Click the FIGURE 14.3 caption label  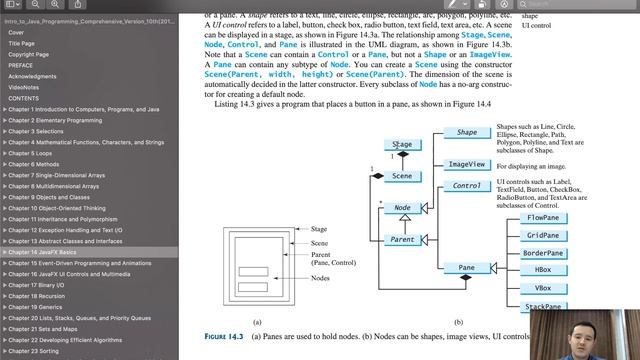[224, 337]
